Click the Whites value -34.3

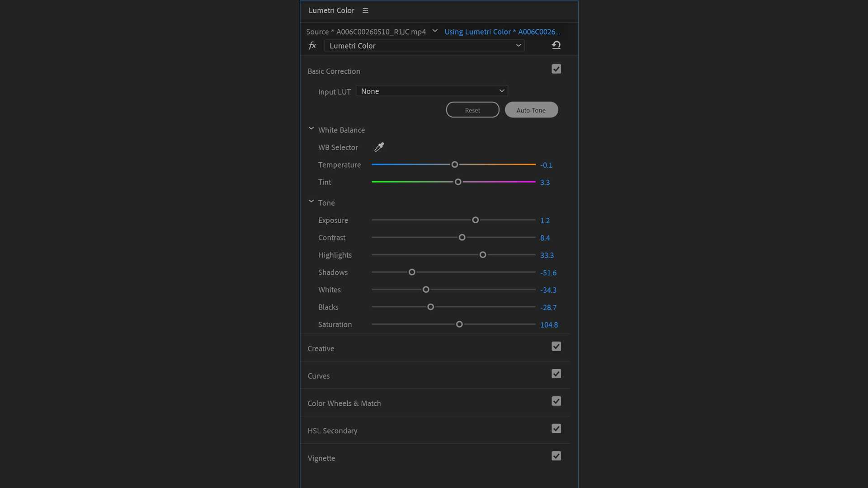click(548, 290)
